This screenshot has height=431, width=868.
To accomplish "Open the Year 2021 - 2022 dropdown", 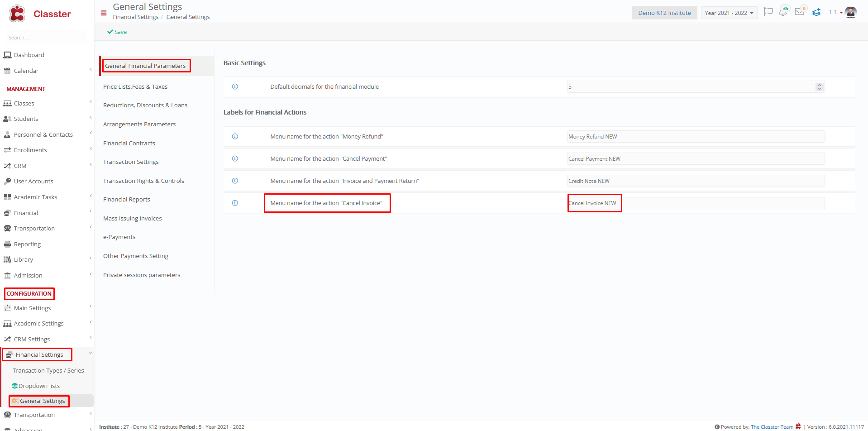I will pyautogui.click(x=729, y=13).
